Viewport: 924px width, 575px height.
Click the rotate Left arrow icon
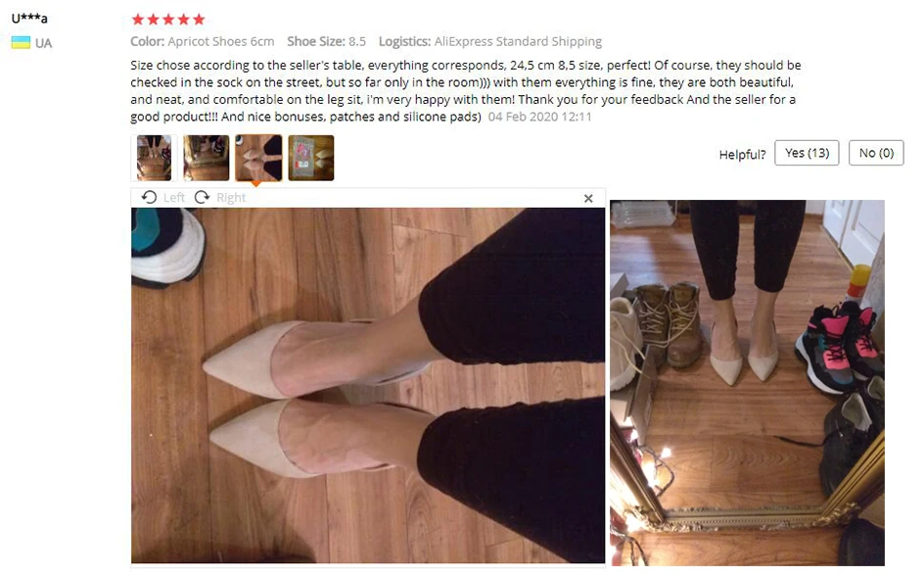click(149, 197)
